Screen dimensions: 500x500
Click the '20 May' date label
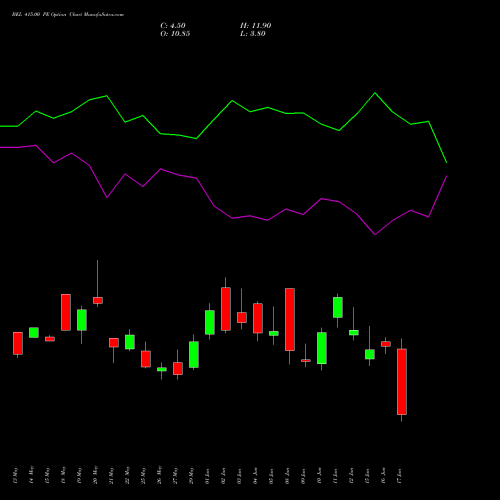(95, 475)
